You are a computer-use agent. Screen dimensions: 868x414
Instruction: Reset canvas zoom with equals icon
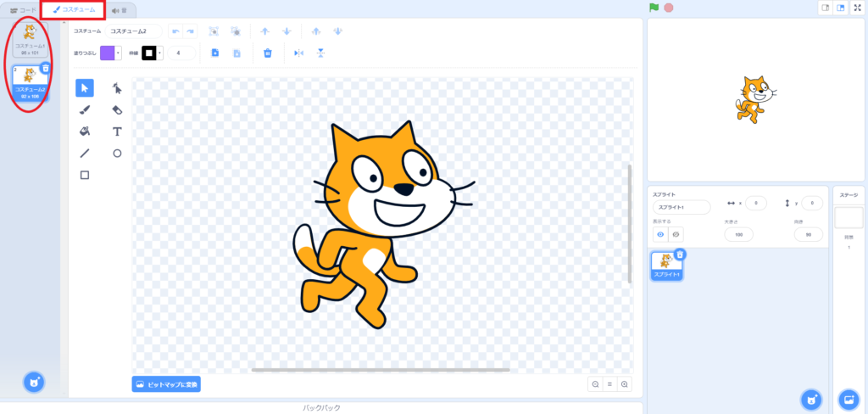coord(609,384)
